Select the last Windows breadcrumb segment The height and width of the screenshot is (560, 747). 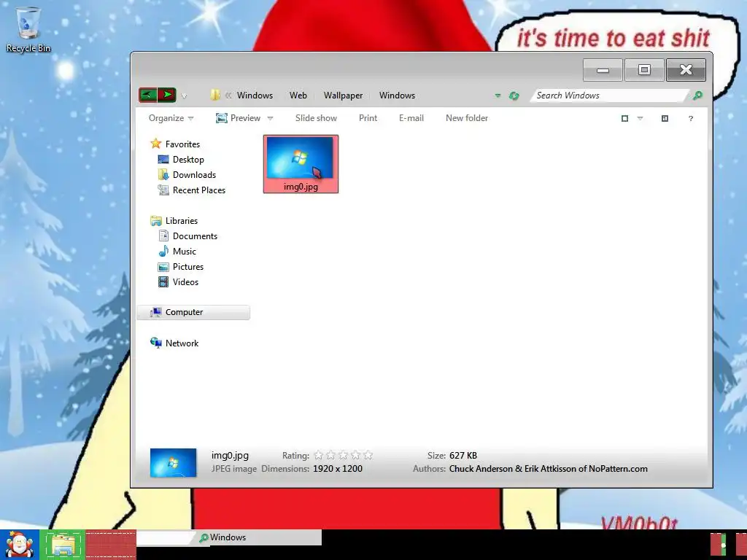pyautogui.click(x=397, y=96)
